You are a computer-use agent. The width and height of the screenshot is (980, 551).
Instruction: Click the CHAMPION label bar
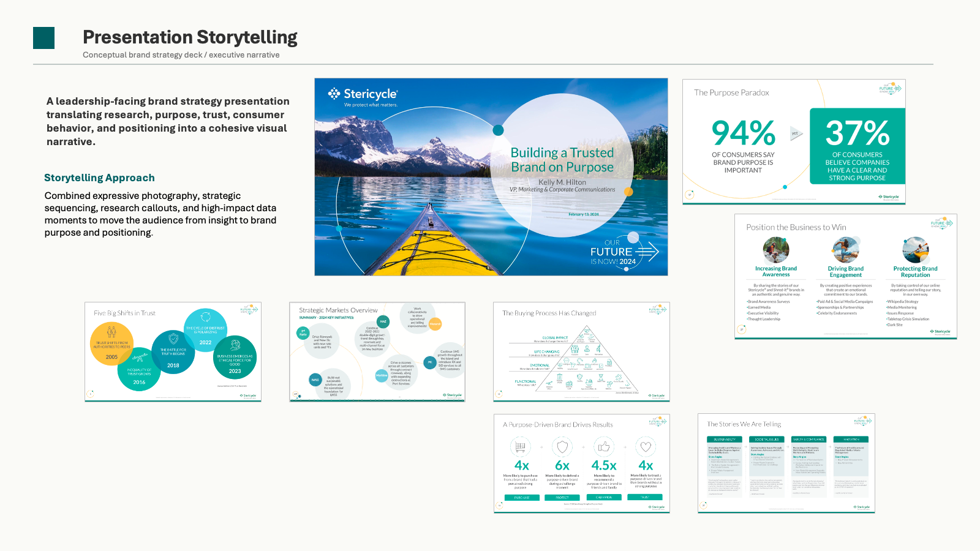pyautogui.click(x=604, y=497)
